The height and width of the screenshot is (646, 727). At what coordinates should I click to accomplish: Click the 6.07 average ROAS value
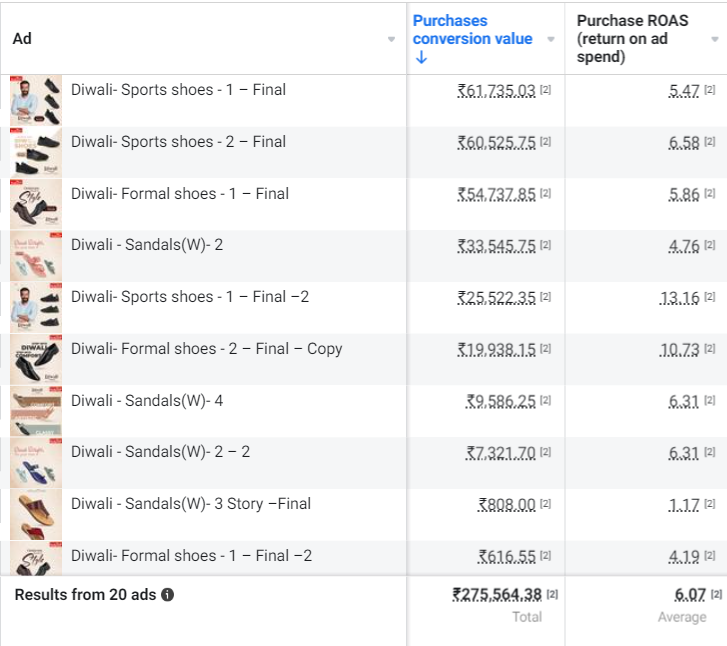[690, 595]
